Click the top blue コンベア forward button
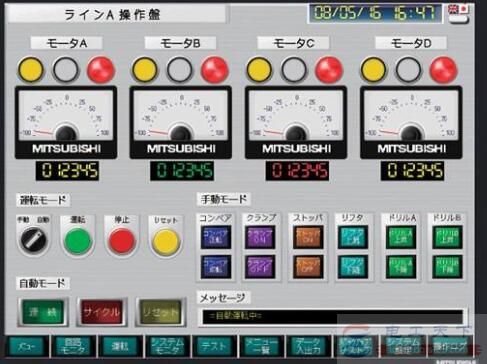The image size is (487, 364). click(x=216, y=237)
